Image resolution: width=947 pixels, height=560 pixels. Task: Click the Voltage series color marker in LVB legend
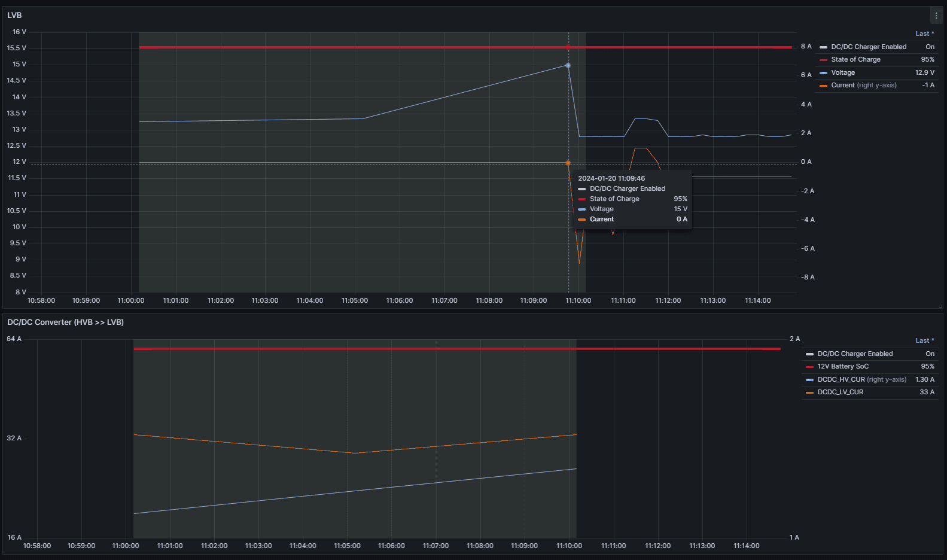(823, 73)
